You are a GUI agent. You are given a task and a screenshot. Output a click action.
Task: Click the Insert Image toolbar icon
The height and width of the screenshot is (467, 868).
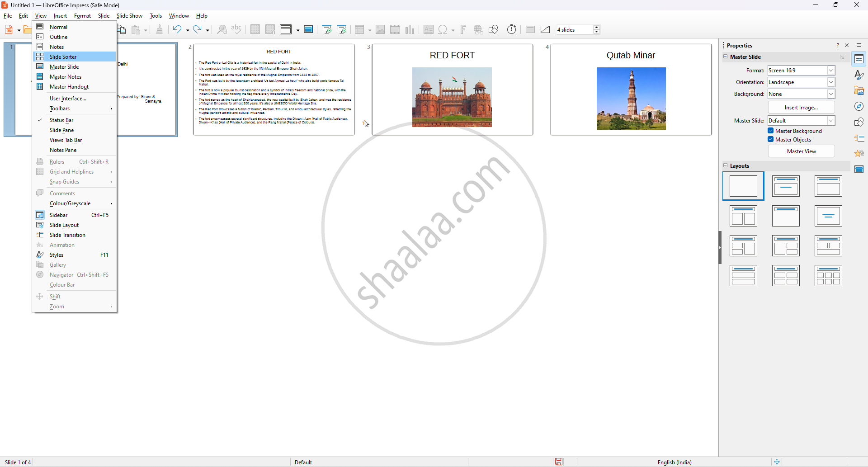tap(380, 30)
